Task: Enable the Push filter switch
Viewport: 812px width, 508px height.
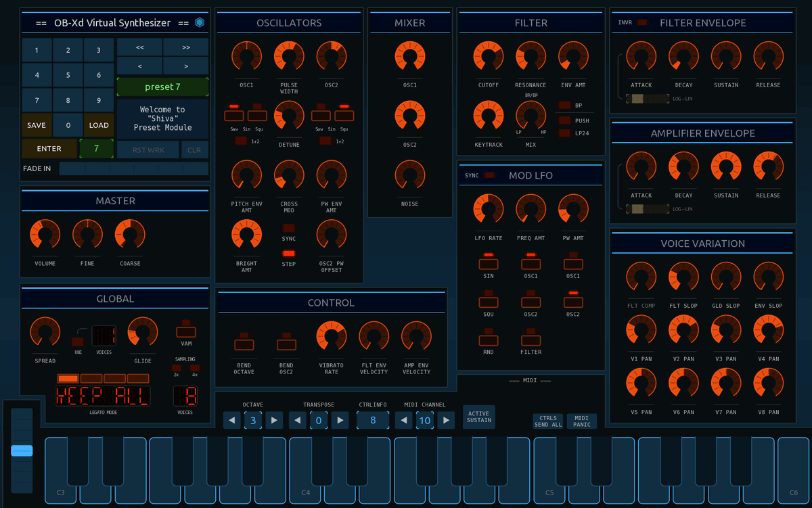Action: pyautogui.click(x=564, y=120)
